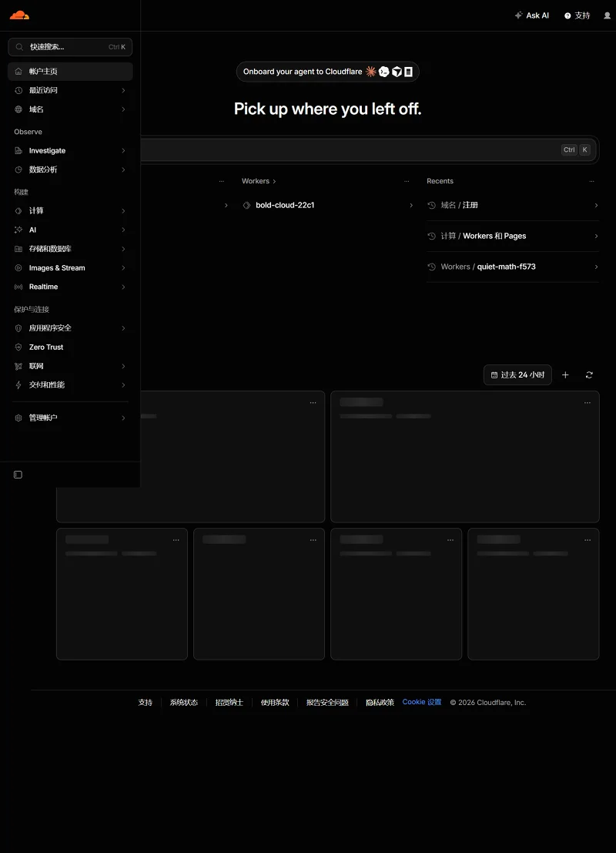Expand Images & Stream sidebar section

pyautogui.click(x=70, y=267)
